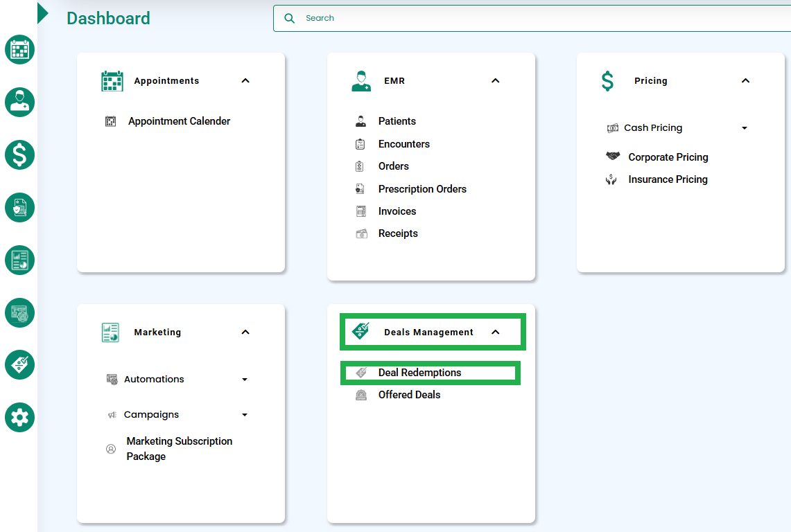
Task: Open the sidebar icon just above the deals tag
Action: click(x=19, y=312)
